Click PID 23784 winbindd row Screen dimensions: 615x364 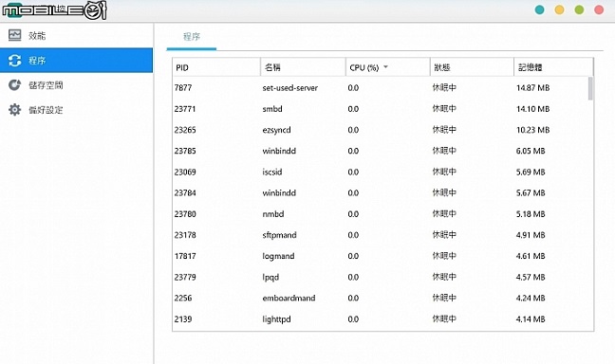point(382,192)
